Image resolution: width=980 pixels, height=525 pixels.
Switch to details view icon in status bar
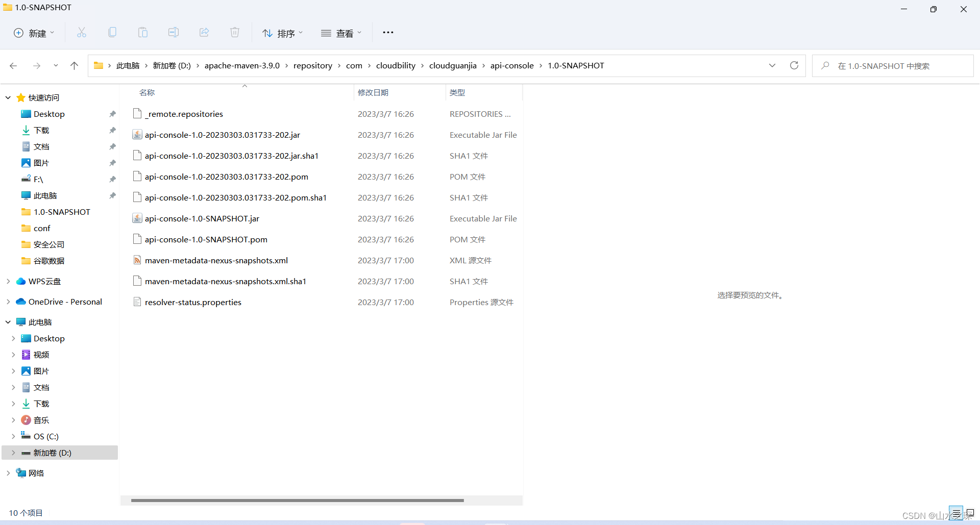click(956, 513)
